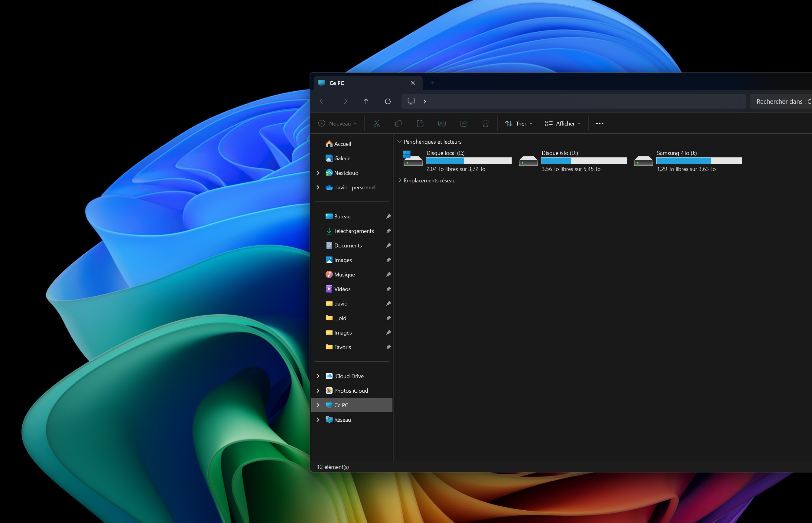Click the refresh icon in the address bar

pos(388,101)
